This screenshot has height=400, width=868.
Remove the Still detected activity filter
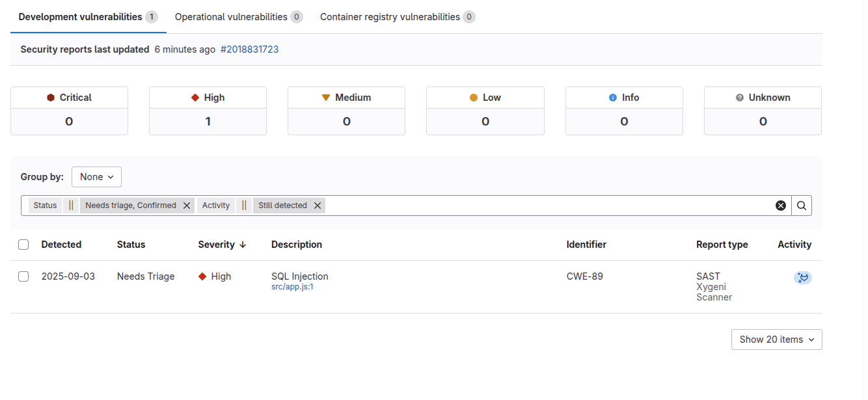tap(318, 206)
